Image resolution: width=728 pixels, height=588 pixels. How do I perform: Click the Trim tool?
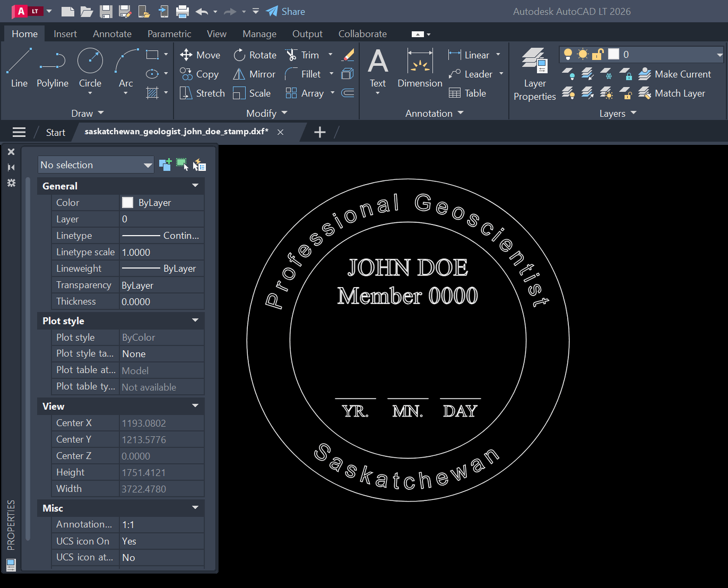click(302, 55)
